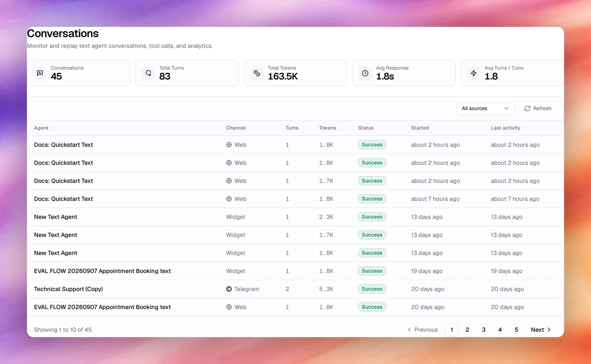591x364 pixels.
Task: Go to the Next page
Action: point(541,330)
